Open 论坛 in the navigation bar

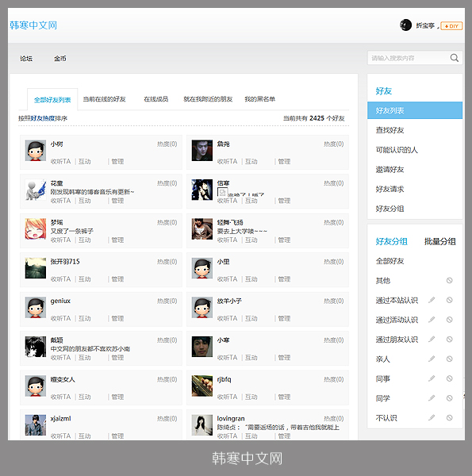coord(26,58)
